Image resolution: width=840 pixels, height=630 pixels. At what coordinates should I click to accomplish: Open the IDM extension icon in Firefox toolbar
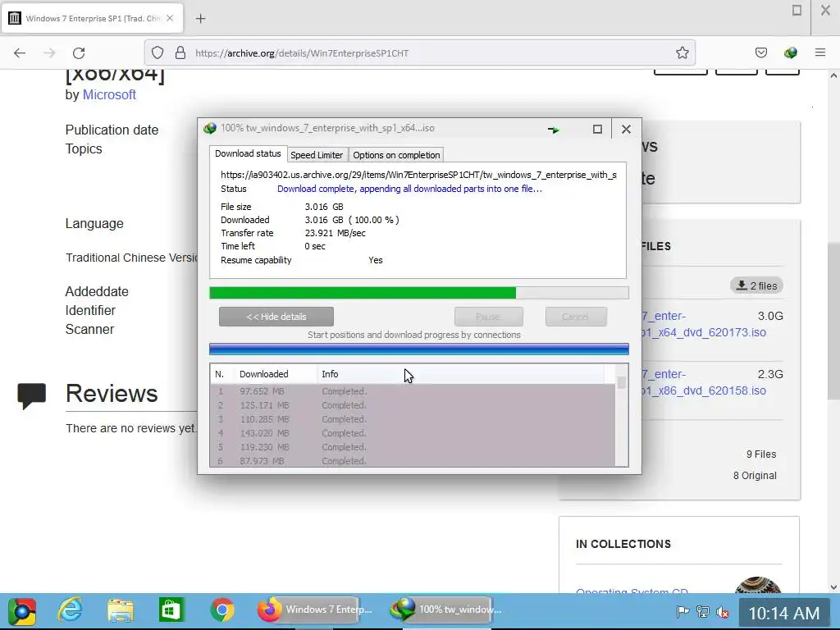[x=790, y=52]
